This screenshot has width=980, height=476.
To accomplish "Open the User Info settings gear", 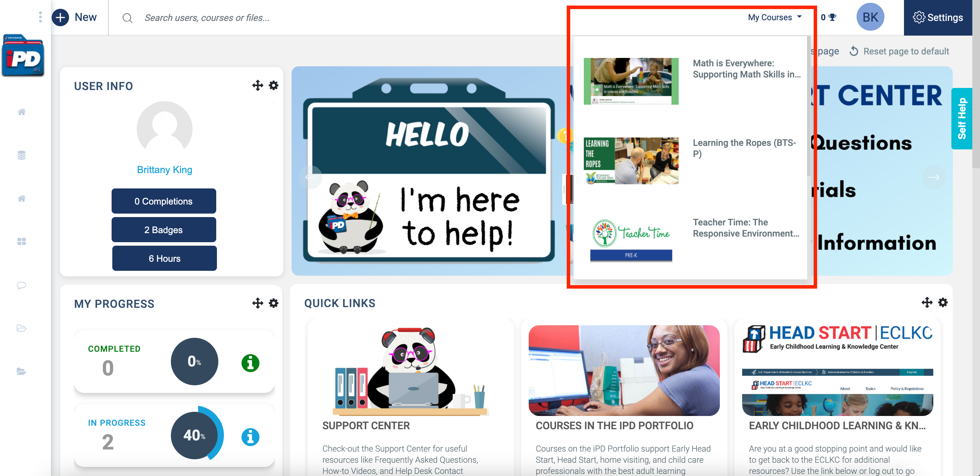I will pyautogui.click(x=273, y=85).
